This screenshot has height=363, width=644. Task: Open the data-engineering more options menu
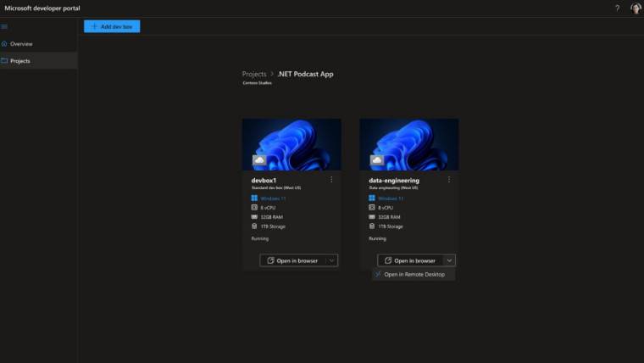[x=449, y=180]
